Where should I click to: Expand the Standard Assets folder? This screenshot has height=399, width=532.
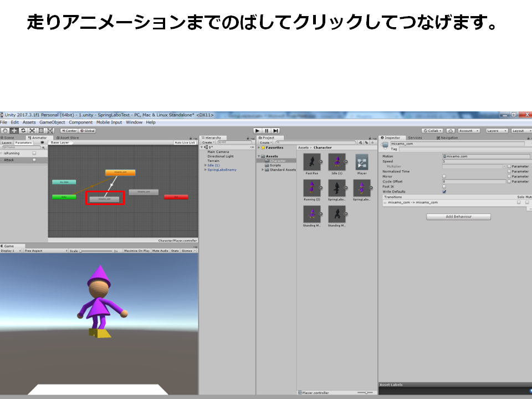pyautogui.click(x=263, y=170)
